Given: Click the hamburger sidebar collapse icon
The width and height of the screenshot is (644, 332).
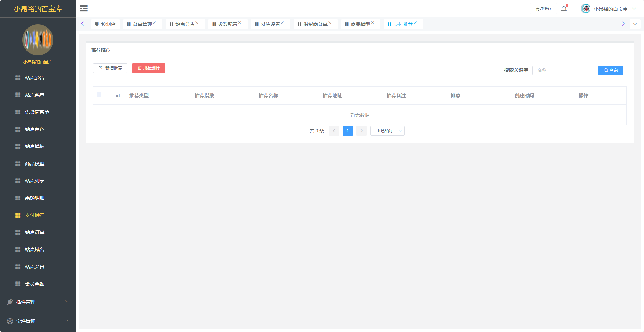Looking at the screenshot, I should click(84, 9).
